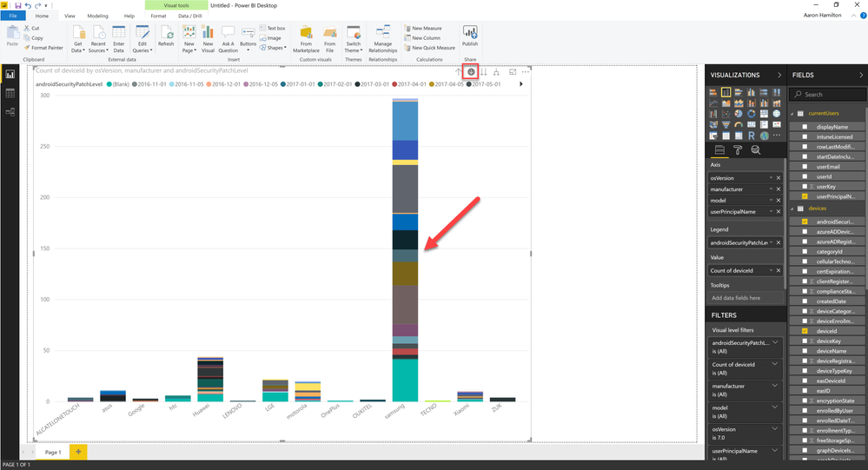Switch to Relationships view in left sidebar
Viewport: 868px width, 470px height.
(x=10, y=112)
